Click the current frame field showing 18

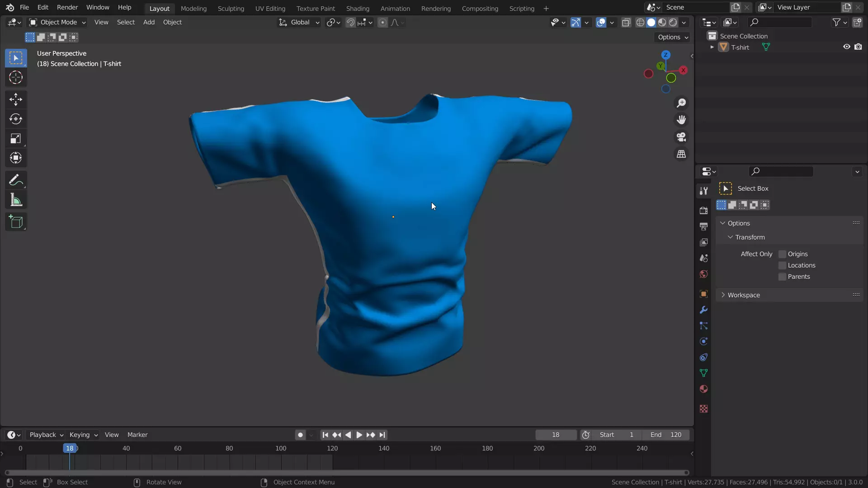click(556, 435)
